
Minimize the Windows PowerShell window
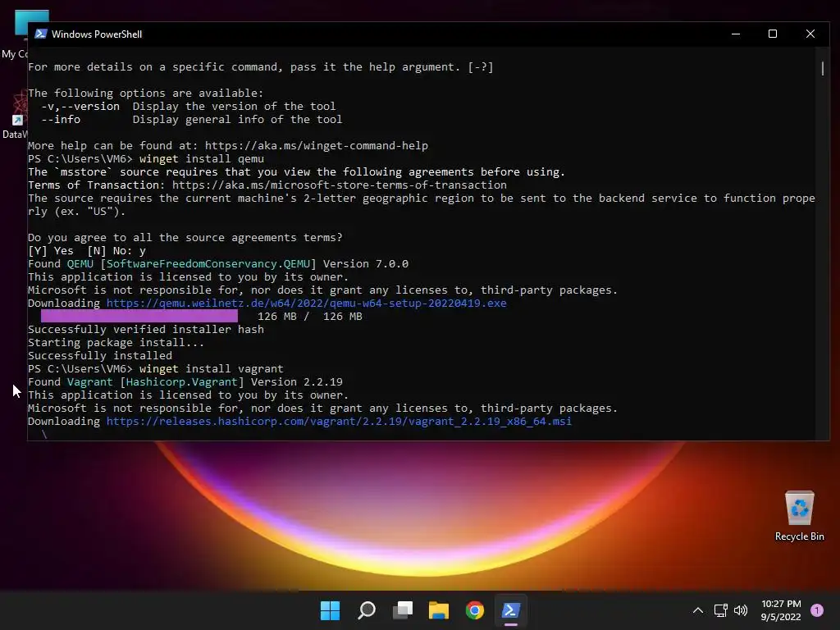[x=736, y=34]
